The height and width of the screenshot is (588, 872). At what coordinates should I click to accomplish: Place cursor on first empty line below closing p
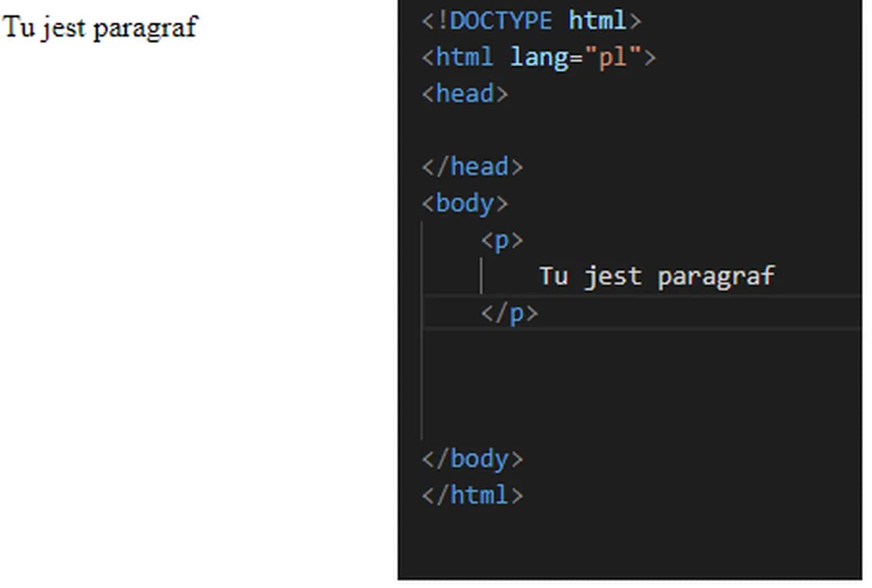[545, 350]
